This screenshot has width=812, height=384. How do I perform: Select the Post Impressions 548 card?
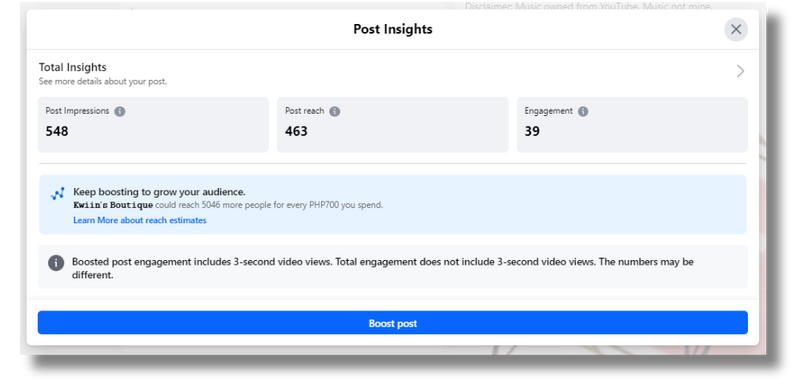pyautogui.click(x=153, y=125)
